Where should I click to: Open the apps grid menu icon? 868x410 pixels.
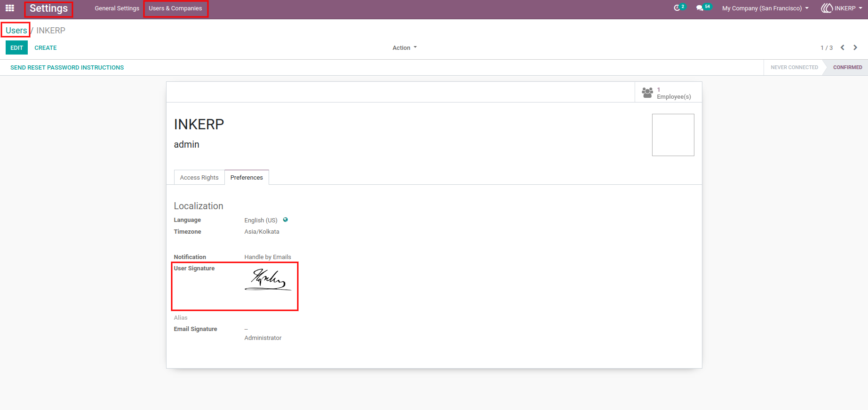pos(9,8)
